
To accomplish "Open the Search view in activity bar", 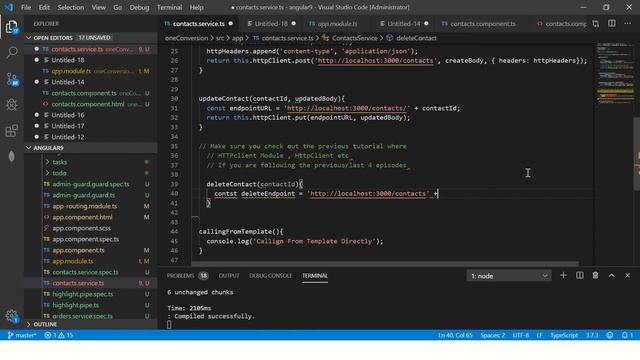I will point(12,52).
